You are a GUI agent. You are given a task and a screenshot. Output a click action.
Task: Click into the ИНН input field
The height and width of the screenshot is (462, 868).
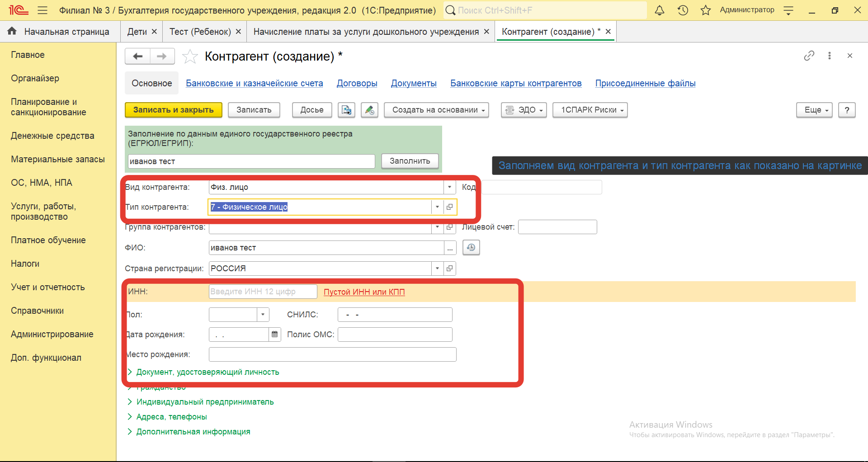coord(262,292)
